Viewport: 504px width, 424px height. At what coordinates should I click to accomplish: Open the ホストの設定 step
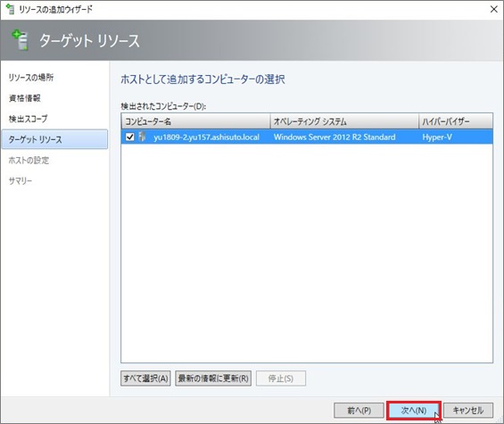[x=29, y=160]
